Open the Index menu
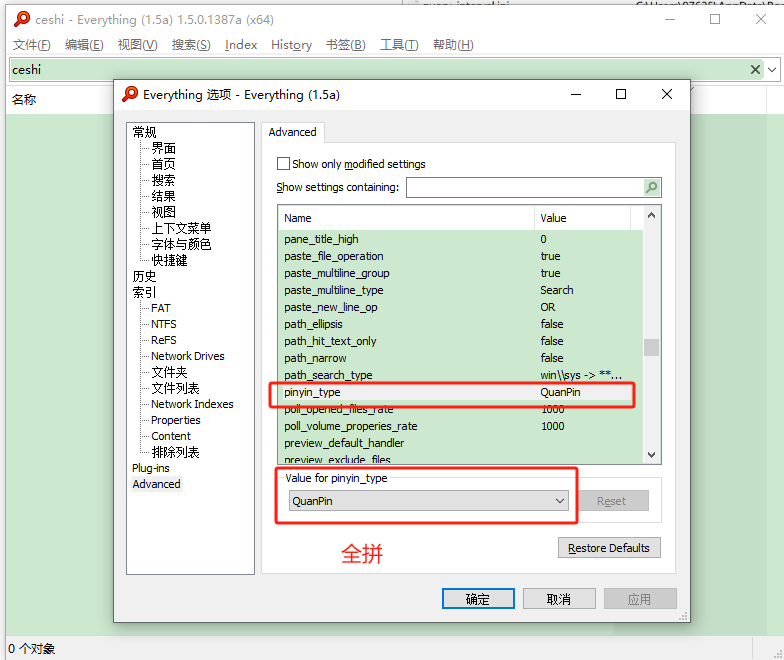784x660 pixels. (x=241, y=45)
